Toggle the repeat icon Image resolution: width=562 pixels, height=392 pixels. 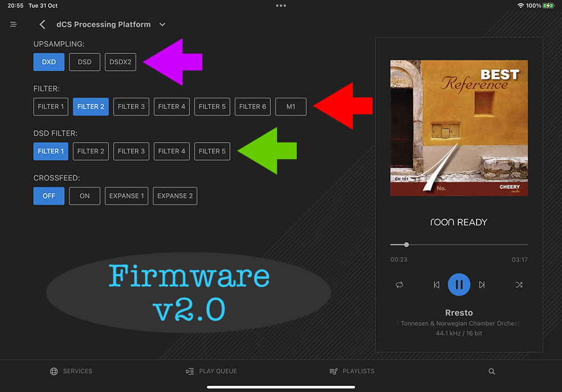coord(399,285)
